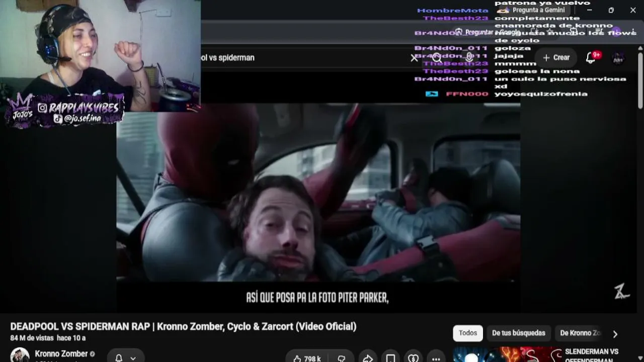Open SLENDERMAN VS OFFENDERMAN thumbnail

pyautogui.click(x=507, y=354)
